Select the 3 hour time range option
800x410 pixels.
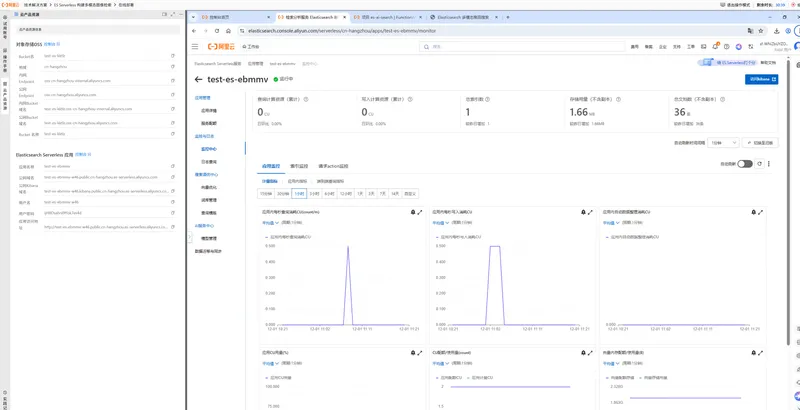(314, 194)
